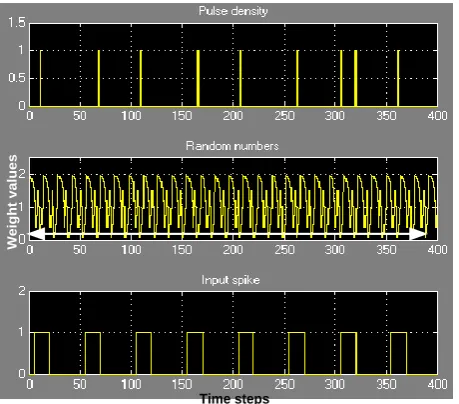Click the first Input spike square pulse near step 10

(x=42, y=353)
